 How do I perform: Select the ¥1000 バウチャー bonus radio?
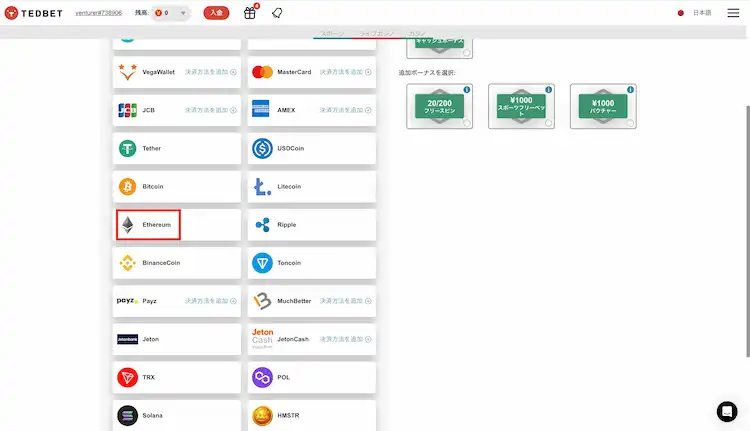[630, 123]
